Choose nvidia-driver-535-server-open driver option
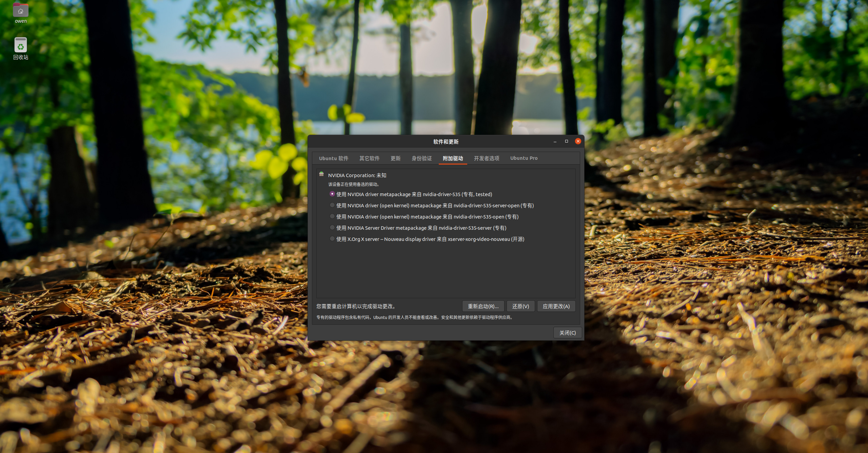 tap(332, 205)
